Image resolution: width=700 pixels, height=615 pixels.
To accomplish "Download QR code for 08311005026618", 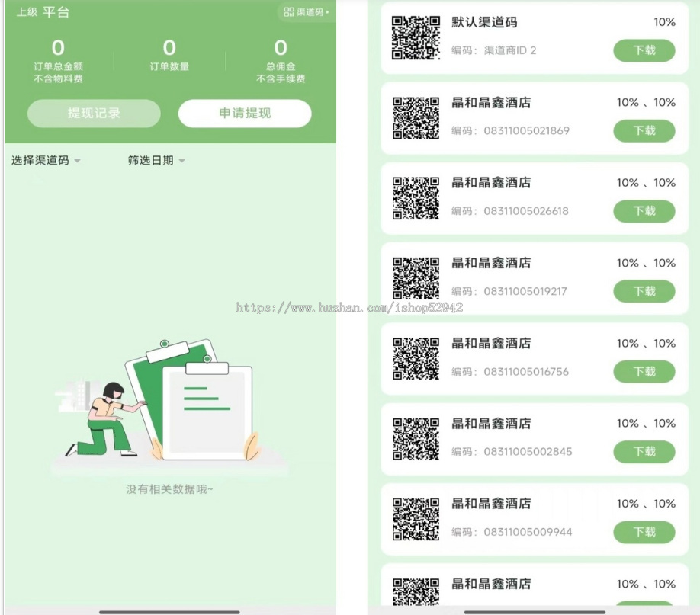I will point(644,210).
